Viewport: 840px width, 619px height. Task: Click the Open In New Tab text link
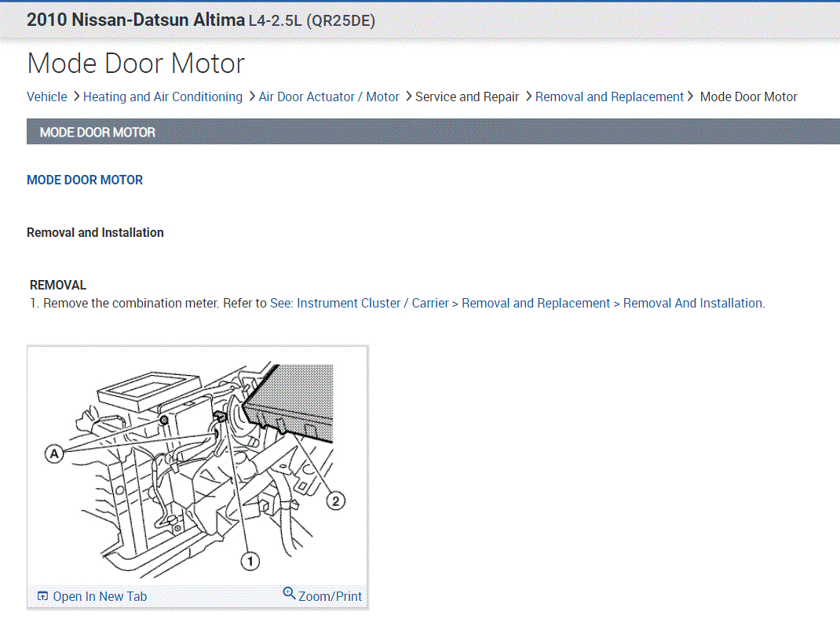100,597
